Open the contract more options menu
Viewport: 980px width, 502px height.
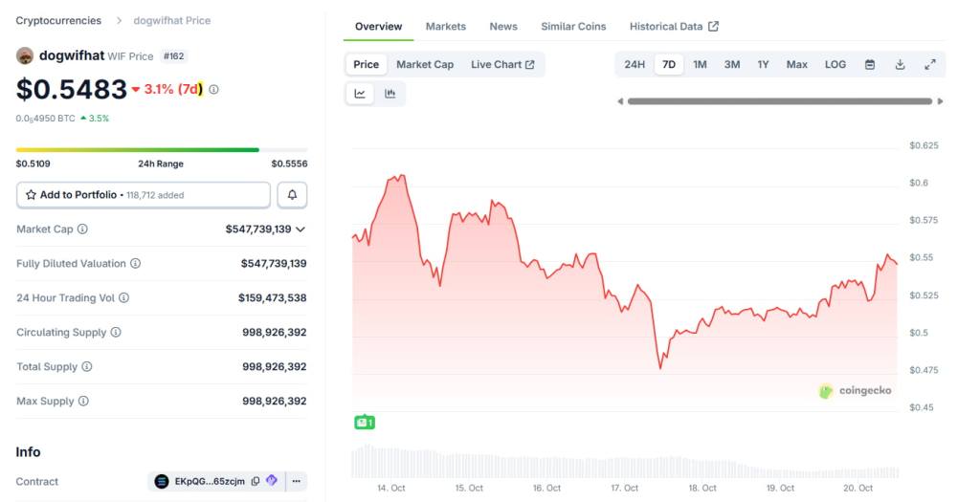tap(297, 481)
